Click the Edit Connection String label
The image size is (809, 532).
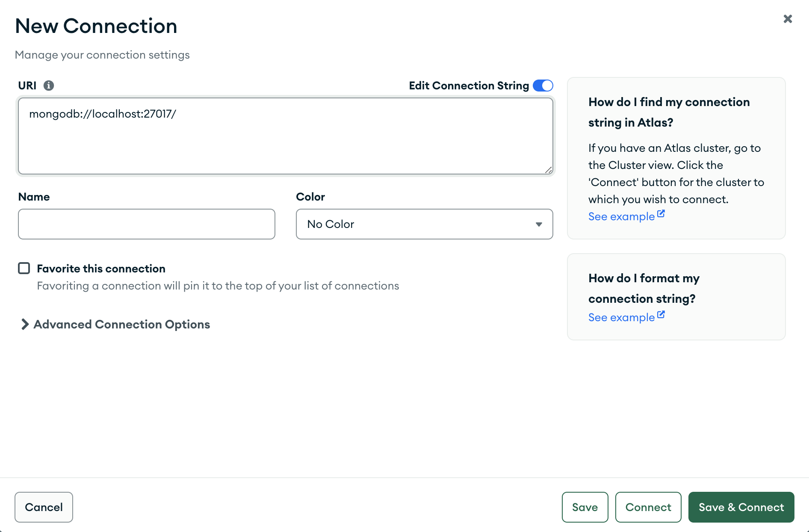[469, 86]
